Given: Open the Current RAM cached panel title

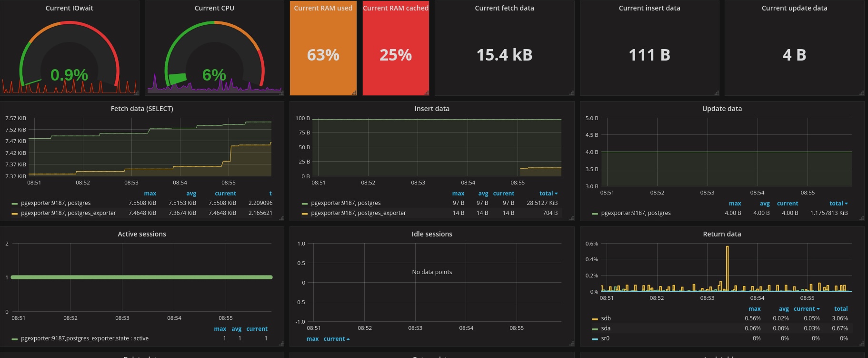Looking at the screenshot, I should click(396, 8).
